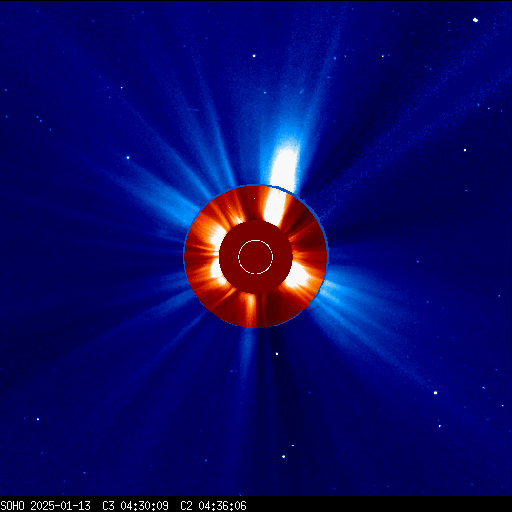Screen dimensions: 512x512
Task: Click the C2 04:36:06 timestamp
Action: [213, 506]
